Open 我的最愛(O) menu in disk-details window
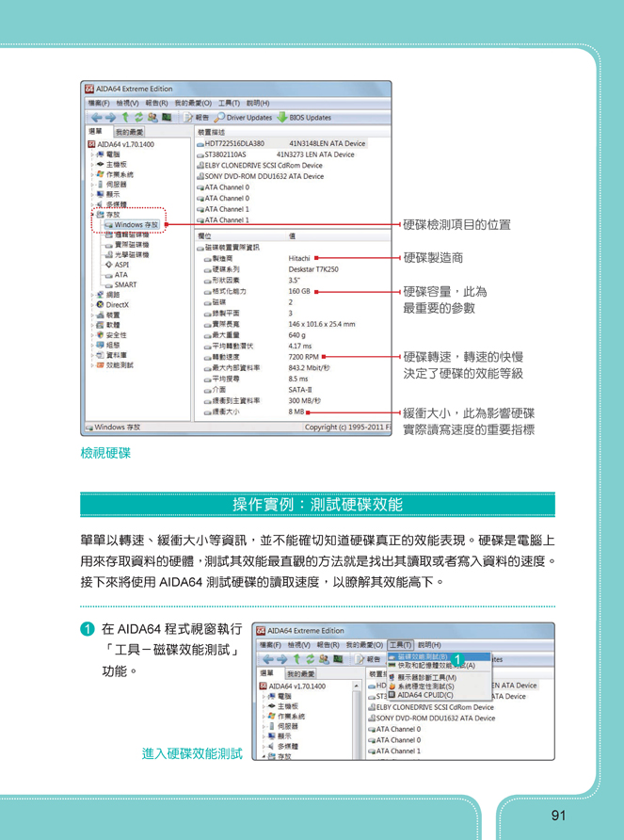624x840 pixels. point(193,103)
